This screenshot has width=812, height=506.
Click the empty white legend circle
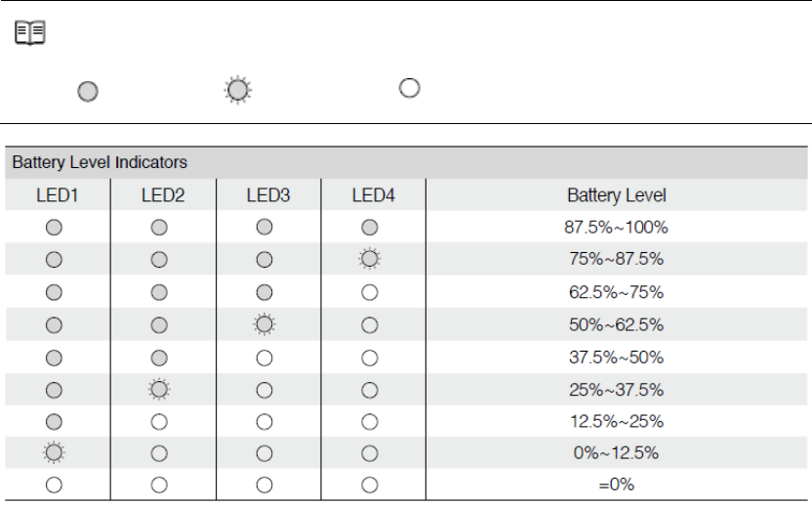409,88
